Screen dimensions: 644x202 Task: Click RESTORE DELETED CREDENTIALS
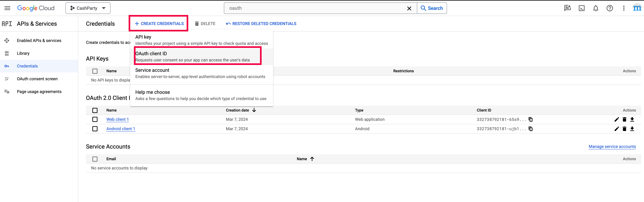261,23
